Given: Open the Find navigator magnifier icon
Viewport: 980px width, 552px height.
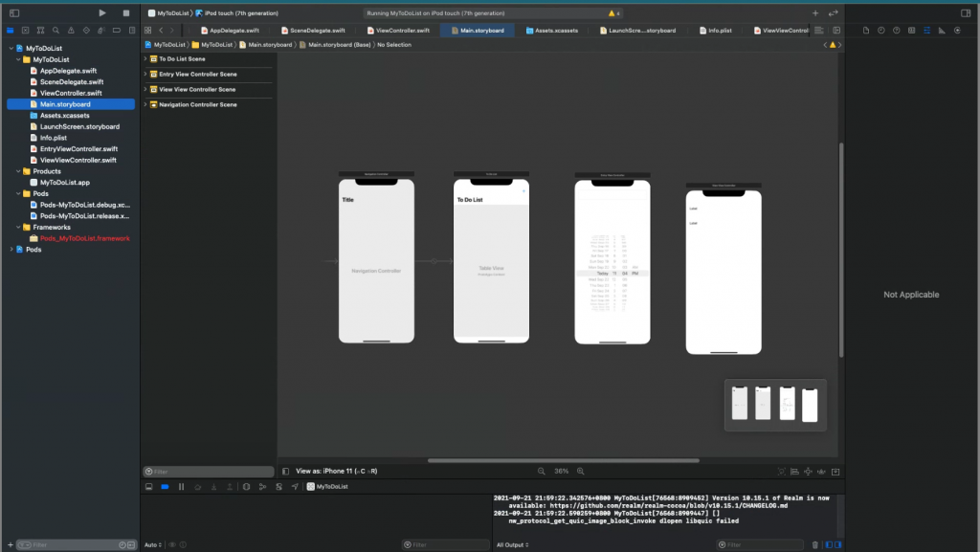Looking at the screenshot, I should pyautogui.click(x=56, y=31).
